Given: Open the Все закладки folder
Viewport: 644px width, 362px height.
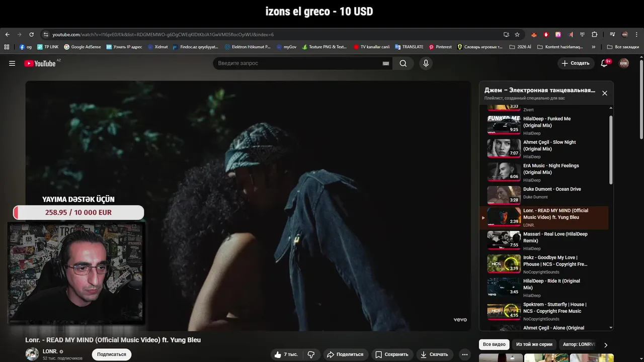Looking at the screenshot, I should [x=623, y=47].
